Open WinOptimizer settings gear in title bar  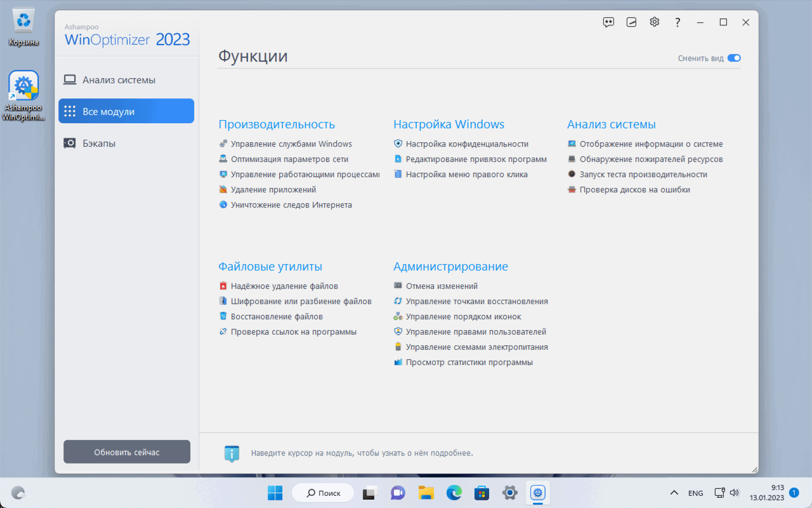(655, 22)
